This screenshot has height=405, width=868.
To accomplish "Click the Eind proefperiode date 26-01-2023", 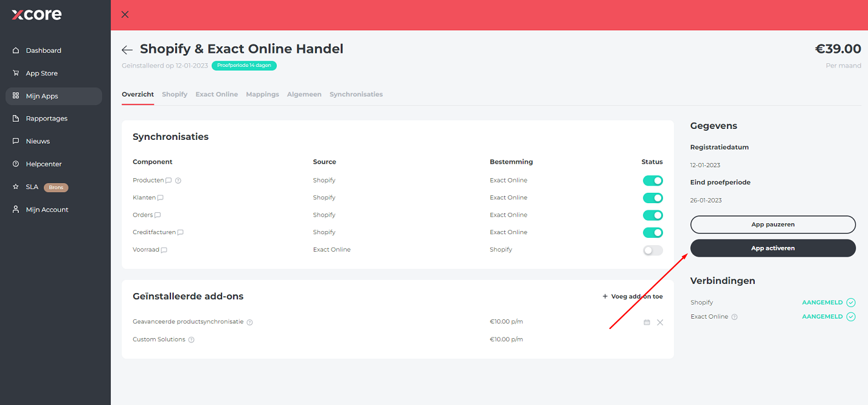I will click(x=706, y=200).
